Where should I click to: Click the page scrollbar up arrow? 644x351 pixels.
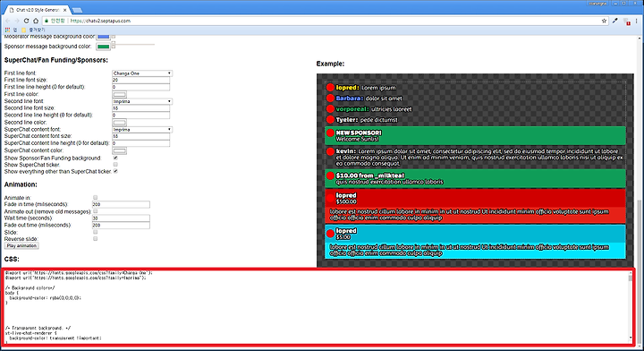coord(640,39)
